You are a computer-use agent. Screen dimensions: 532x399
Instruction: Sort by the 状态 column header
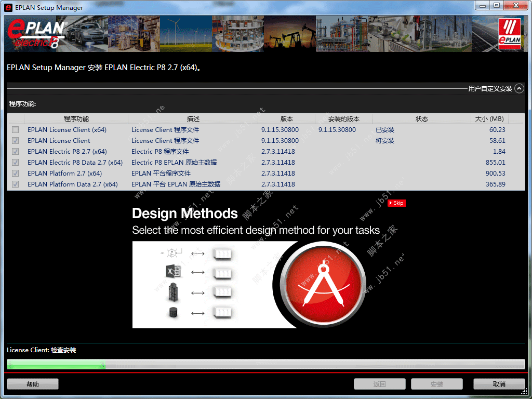[422, 119]
